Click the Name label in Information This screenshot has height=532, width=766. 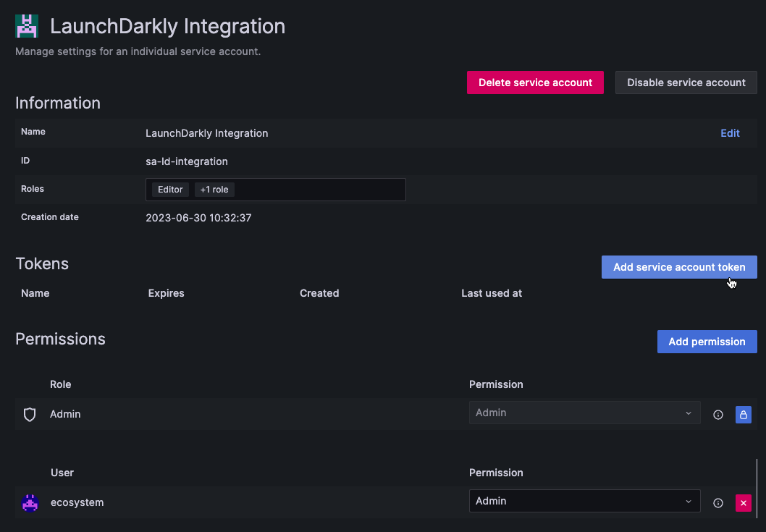click(x=33, y=132)
